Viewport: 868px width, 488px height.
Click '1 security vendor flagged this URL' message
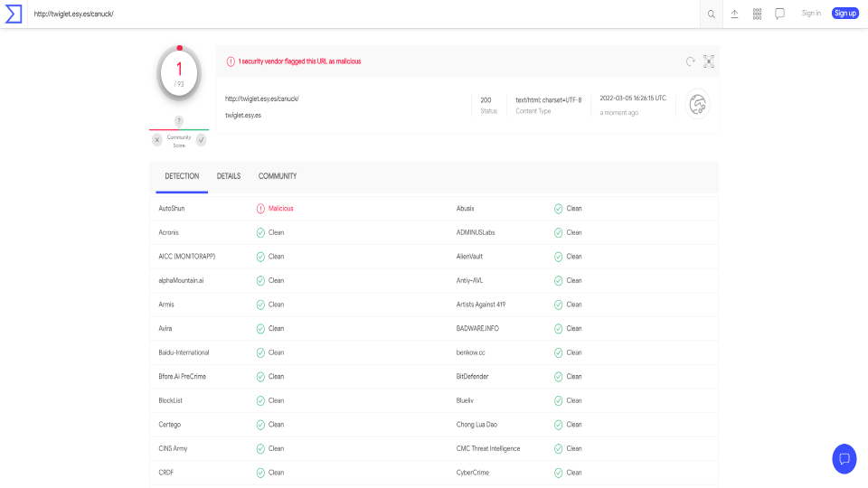click(x=299, y=61)
